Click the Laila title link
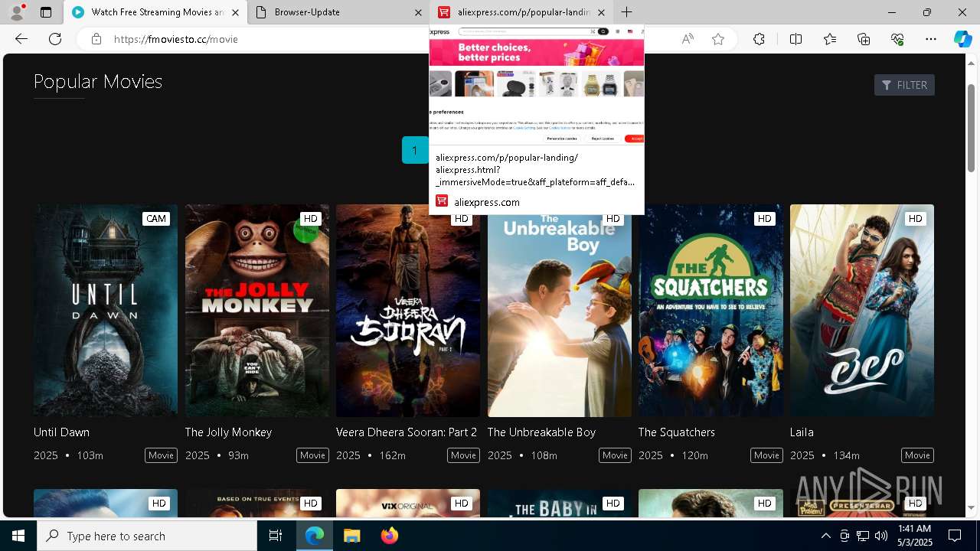Viewport: 980px width, 551px height. coord(802,432)
